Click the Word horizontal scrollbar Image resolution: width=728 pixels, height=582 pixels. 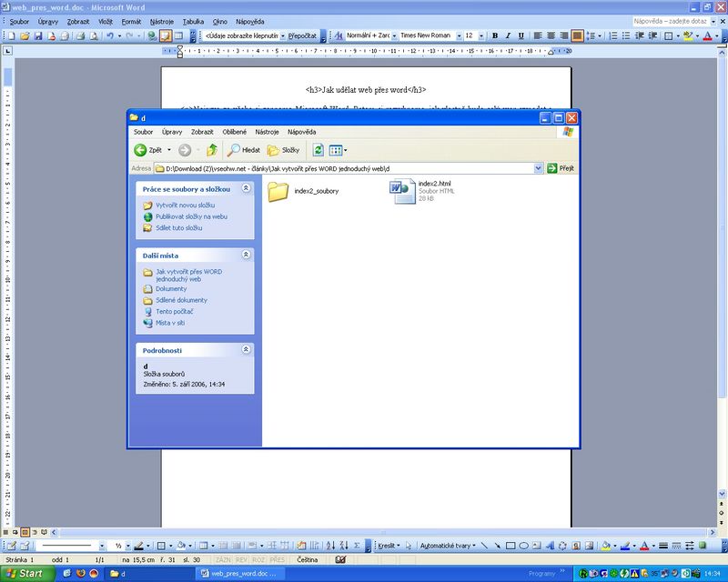coord(383,532)
